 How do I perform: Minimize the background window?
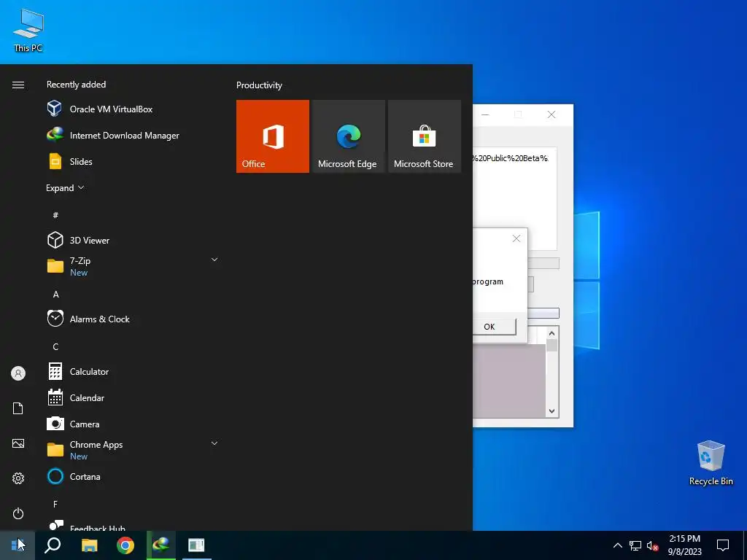click(485, 114)
